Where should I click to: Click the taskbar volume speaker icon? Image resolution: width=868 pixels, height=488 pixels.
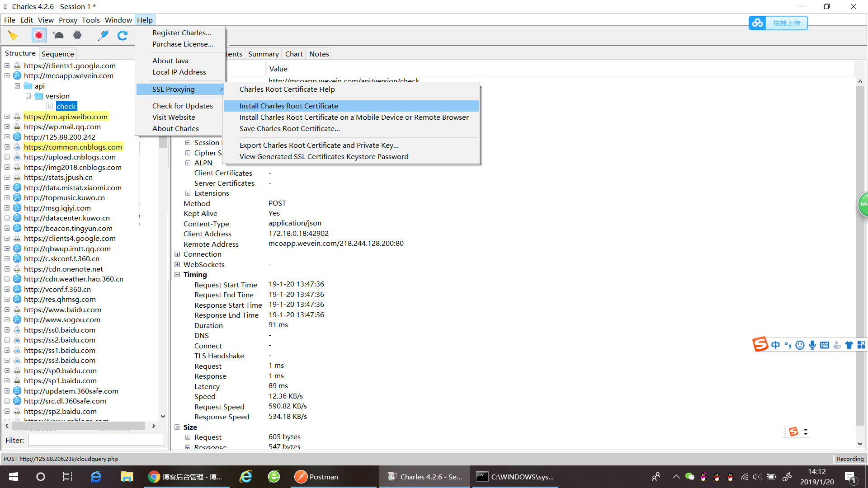point(757,477)
